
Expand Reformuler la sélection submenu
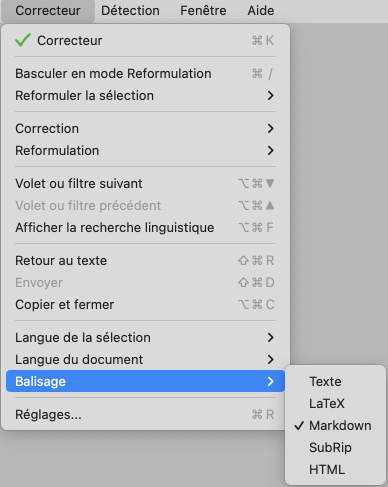(145, 96)
